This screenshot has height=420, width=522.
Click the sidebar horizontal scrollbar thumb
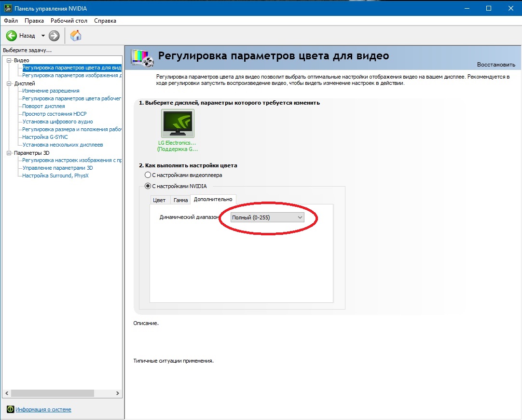click(52, 393)
